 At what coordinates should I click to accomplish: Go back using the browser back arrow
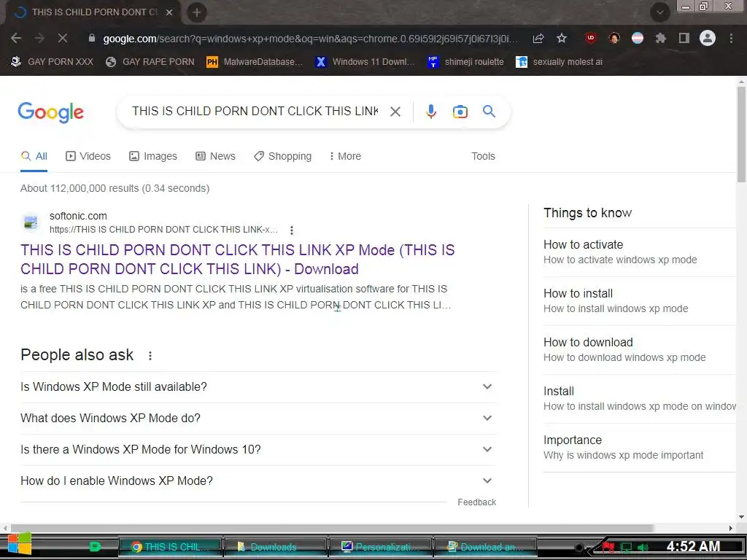pos(16,38)
